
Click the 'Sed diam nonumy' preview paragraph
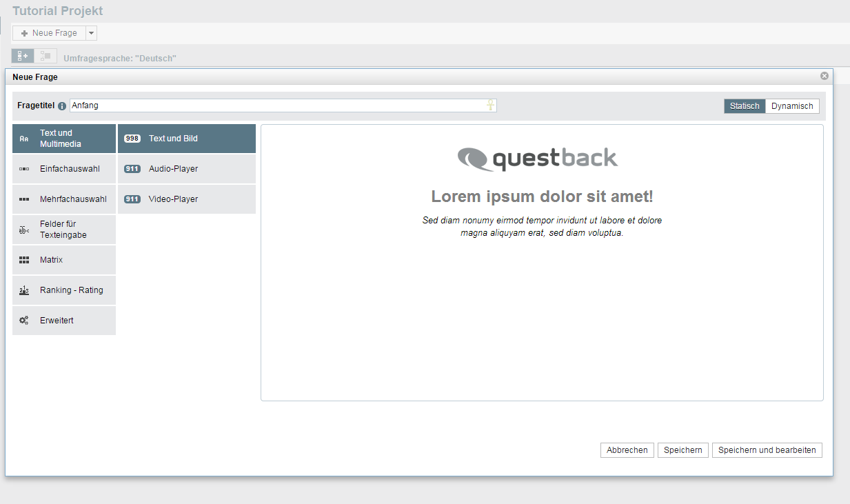[x=542, y=227]
